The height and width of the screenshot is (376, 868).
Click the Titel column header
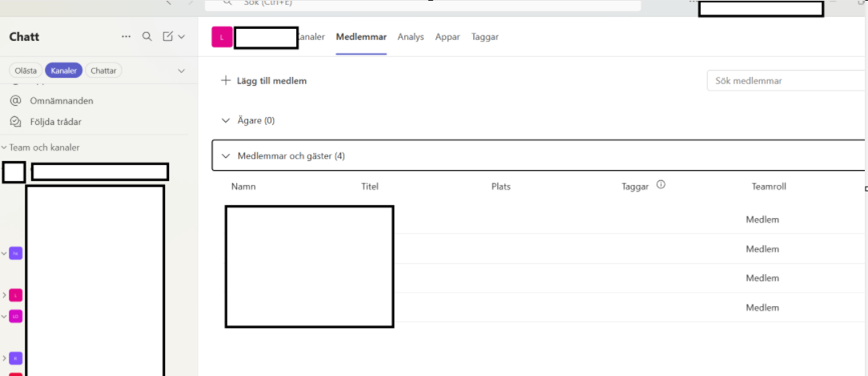pos(370,187)
